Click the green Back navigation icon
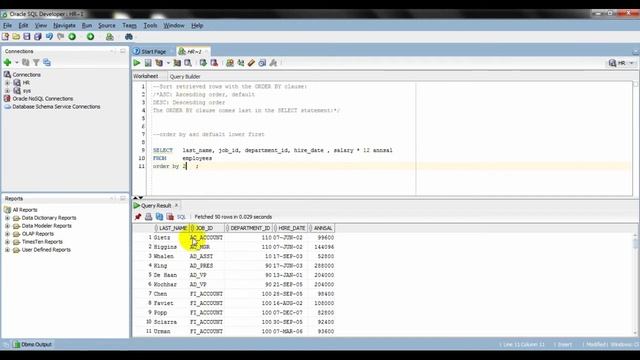 (x=72, y=37)
